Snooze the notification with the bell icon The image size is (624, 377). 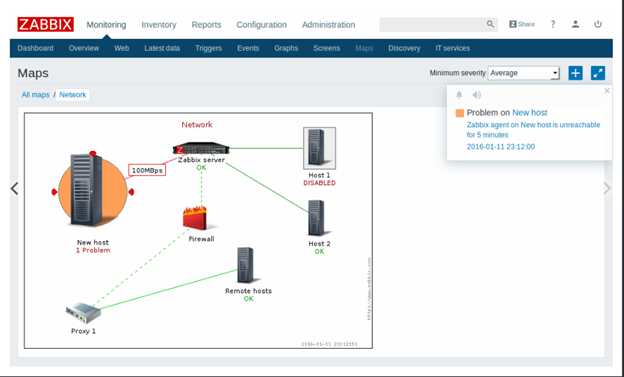tap(459, 95)
